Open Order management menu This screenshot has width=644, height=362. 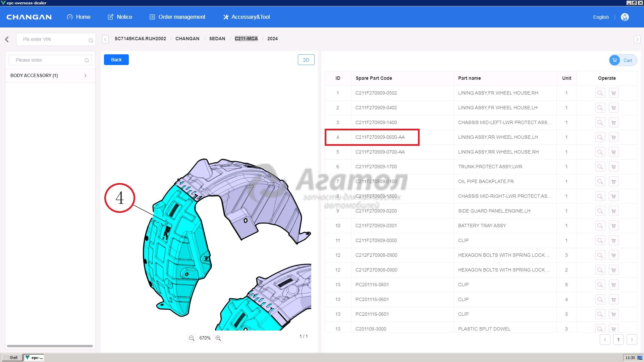pyautogui.click(x=177, y=17)
